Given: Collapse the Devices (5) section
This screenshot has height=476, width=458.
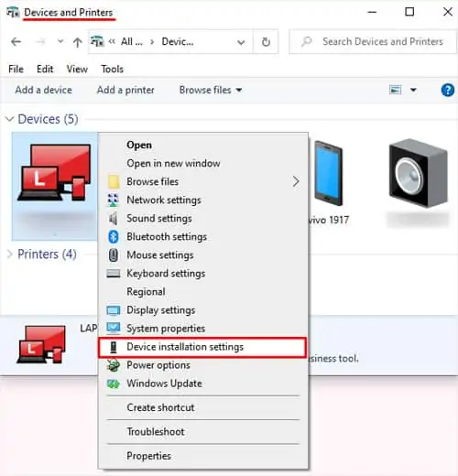Looking at the screenshot, I should tap(10, 119).
